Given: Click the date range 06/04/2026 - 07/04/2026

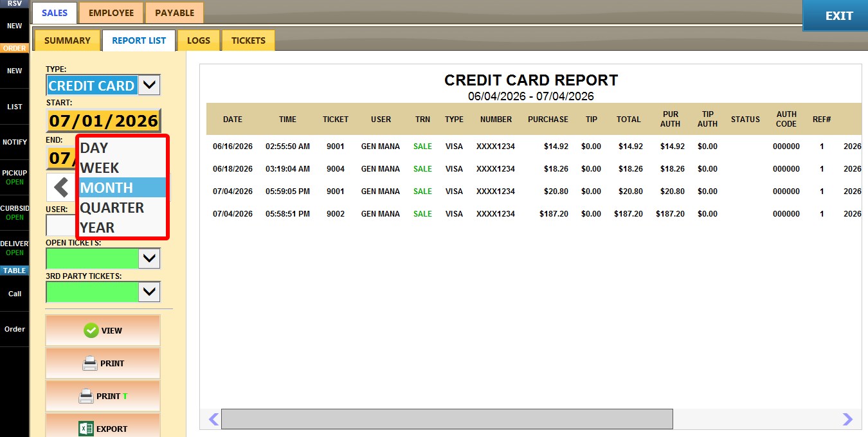Looking at the screenshot, I should click(531, 96).
